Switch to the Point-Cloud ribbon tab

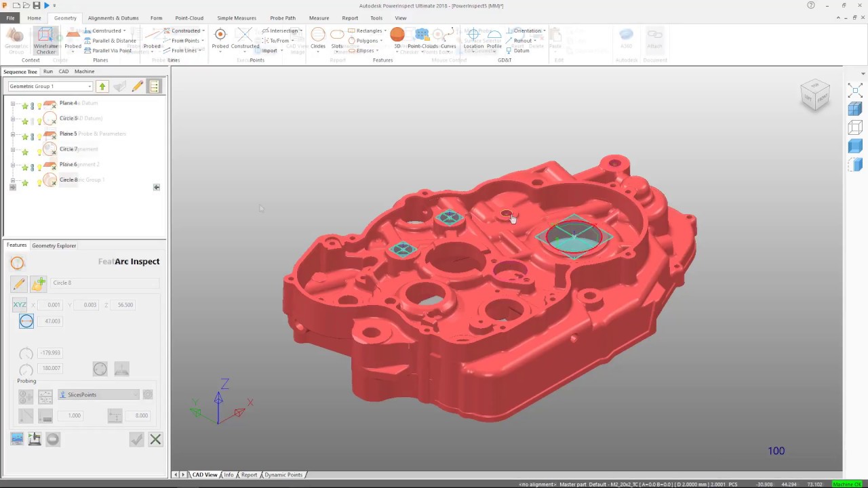(189, 18)
